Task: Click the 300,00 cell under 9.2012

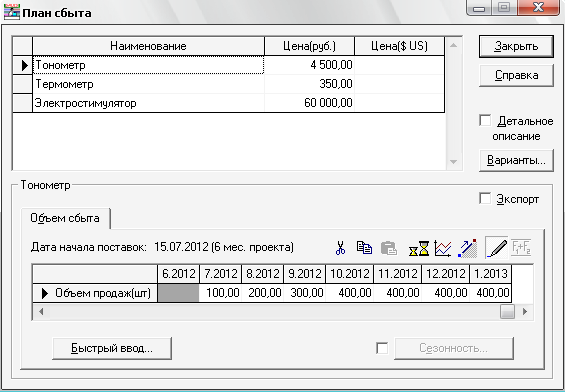Action: [304, 293]
